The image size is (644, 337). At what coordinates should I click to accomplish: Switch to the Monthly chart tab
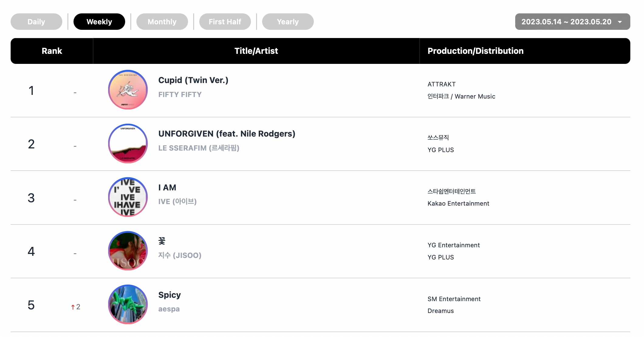[x=162, y=22]
